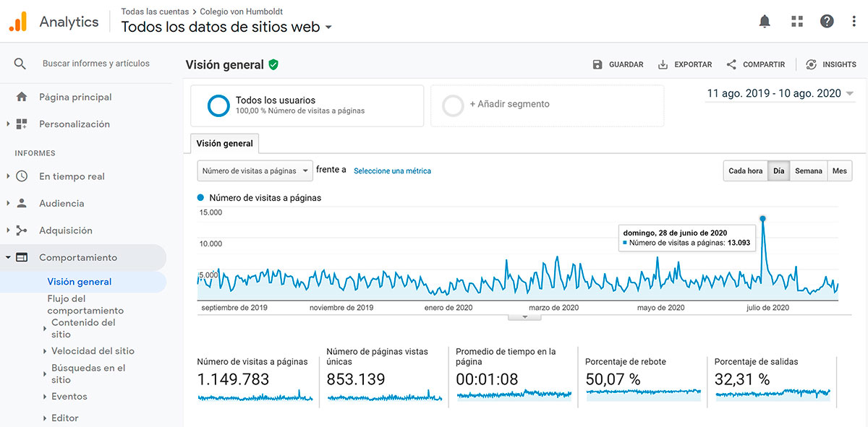Switch graph to Mes view

840,171
